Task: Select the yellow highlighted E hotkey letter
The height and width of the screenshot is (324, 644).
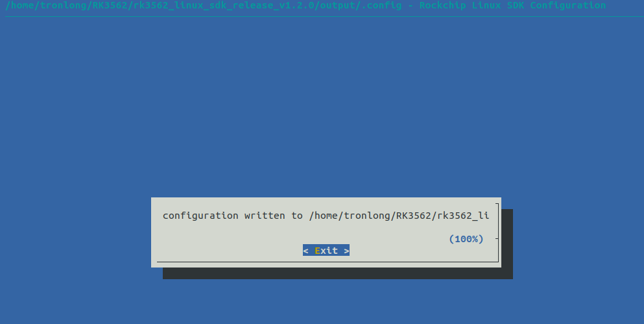Action: (x=317, y=251)
